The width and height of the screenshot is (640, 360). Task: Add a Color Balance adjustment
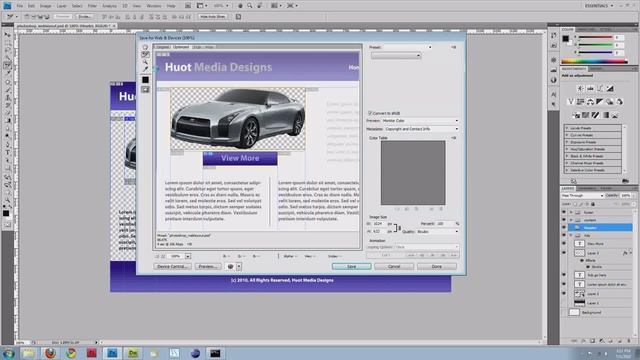(590, 102)
